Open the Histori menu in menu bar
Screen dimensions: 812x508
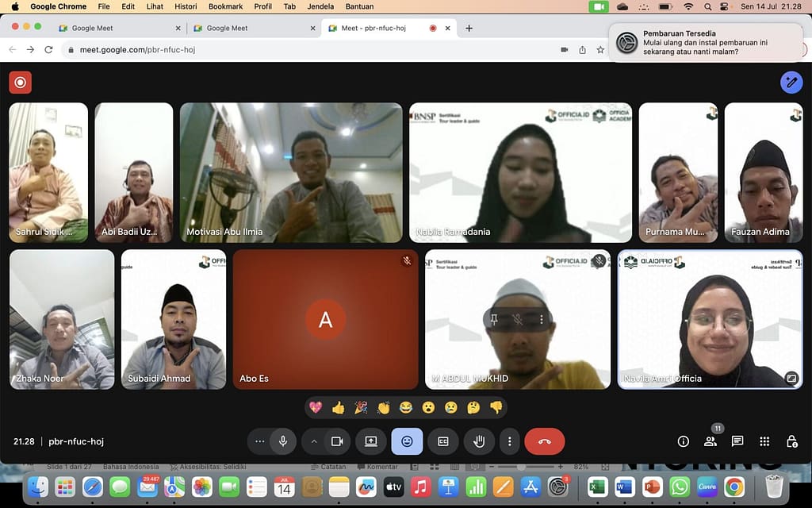coord(185,6)
